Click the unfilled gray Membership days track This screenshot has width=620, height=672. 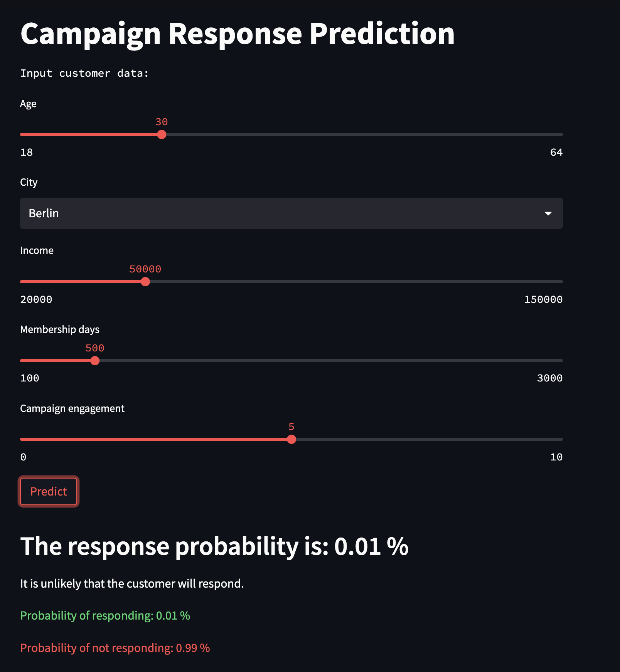328,361
